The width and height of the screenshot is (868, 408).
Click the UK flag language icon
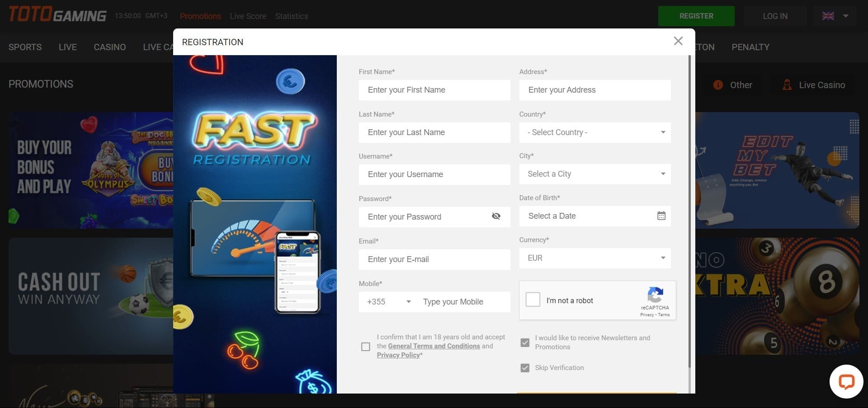[828, 16]
